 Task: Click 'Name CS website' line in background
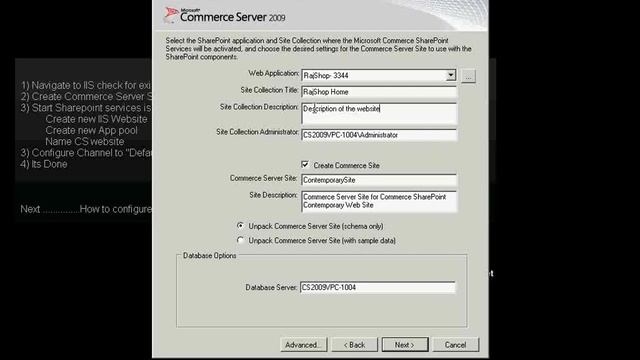(x=85, y=142)
